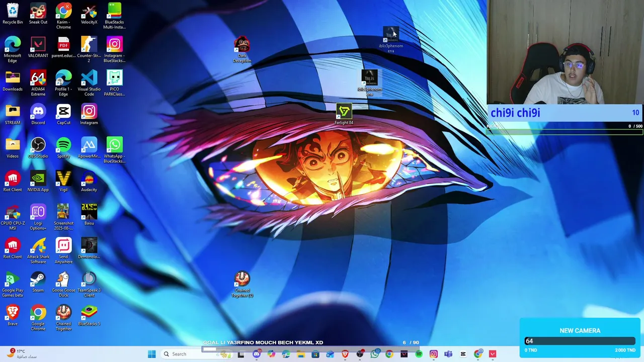Open Microsoft Teams from the taskbar

point(448,354)
